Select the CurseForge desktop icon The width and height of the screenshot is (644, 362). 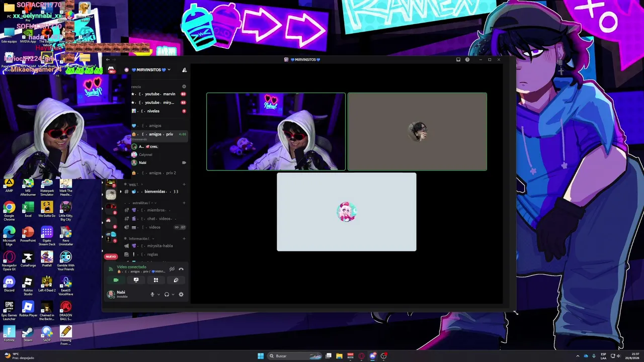point(28,260)
